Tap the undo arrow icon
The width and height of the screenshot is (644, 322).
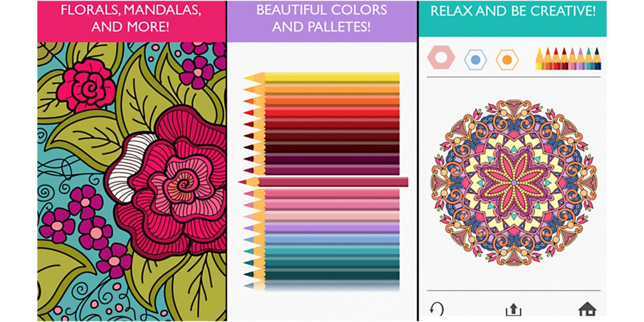(436, 309)
